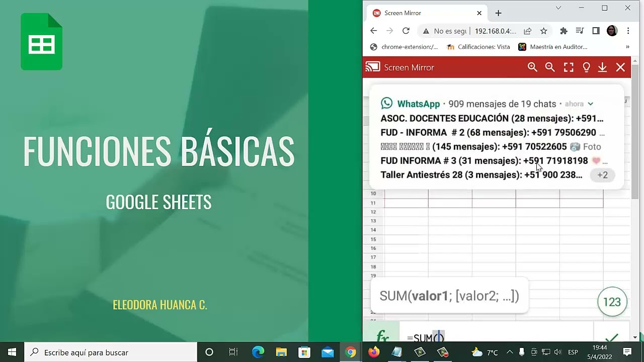Viewport: 644px width, 362px height.
Task: Open Chrome profile avatar
Action: [x=612, y=31]
